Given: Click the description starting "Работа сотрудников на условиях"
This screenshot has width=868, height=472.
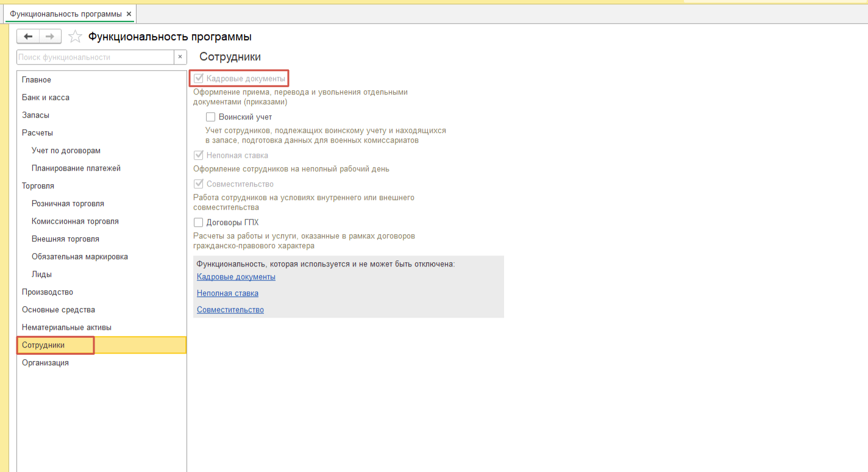Looking at the screenshot, I should 304,202.
